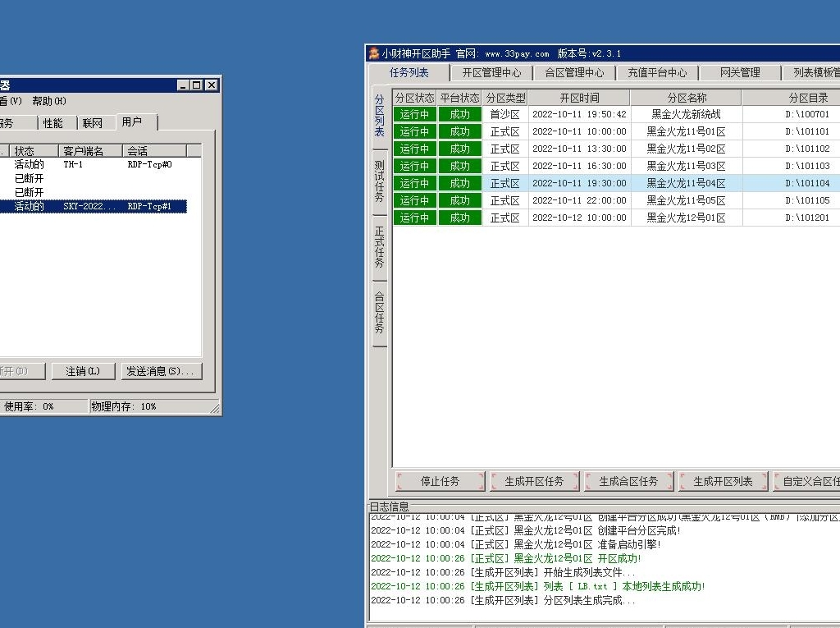Switch to the 性能 tab in task manager
Viewport: 840px width, 628px height.
coord(52,123)
